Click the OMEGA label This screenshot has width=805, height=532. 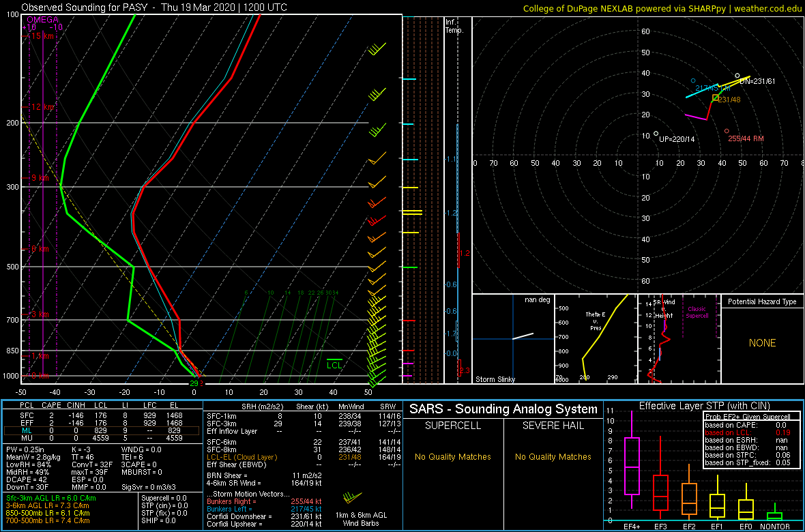(42, 20)
